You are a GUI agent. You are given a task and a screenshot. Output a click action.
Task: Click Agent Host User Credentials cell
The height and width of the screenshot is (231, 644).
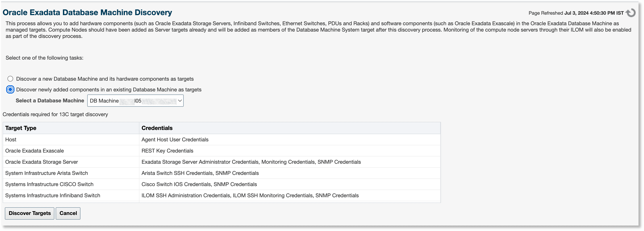pyautogui.click(x=175, y=140)
